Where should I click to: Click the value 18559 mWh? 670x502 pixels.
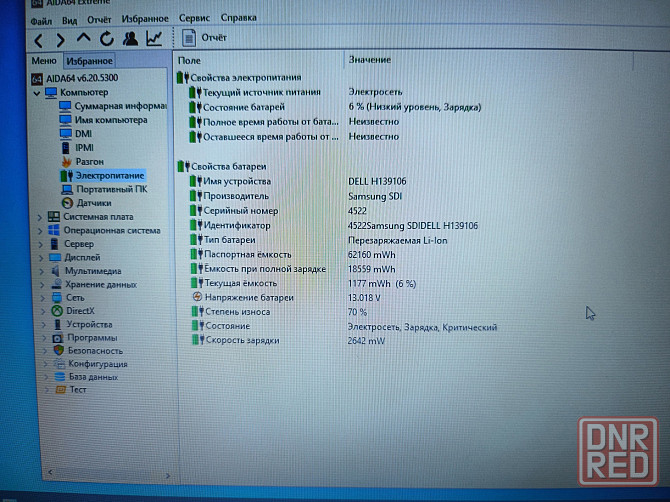pyautogui.click(x=371, y=269)
